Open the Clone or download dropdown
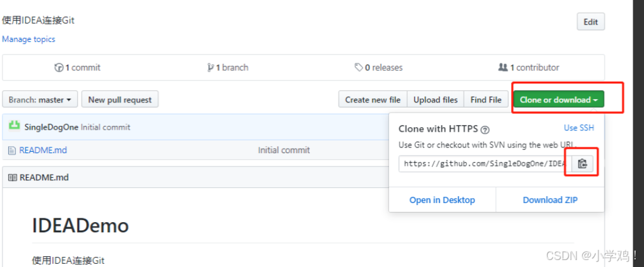Viewport: 644px width, 267px height. click(558, 99)
